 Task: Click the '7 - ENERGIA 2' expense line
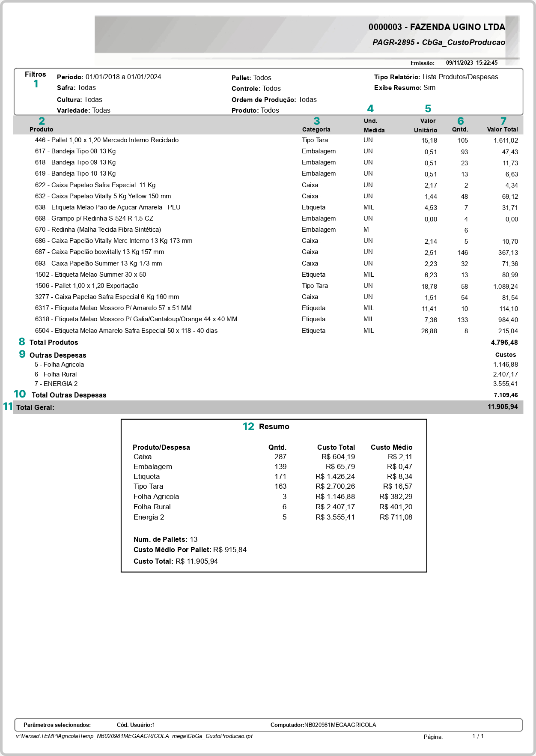[x=56, y=384]
